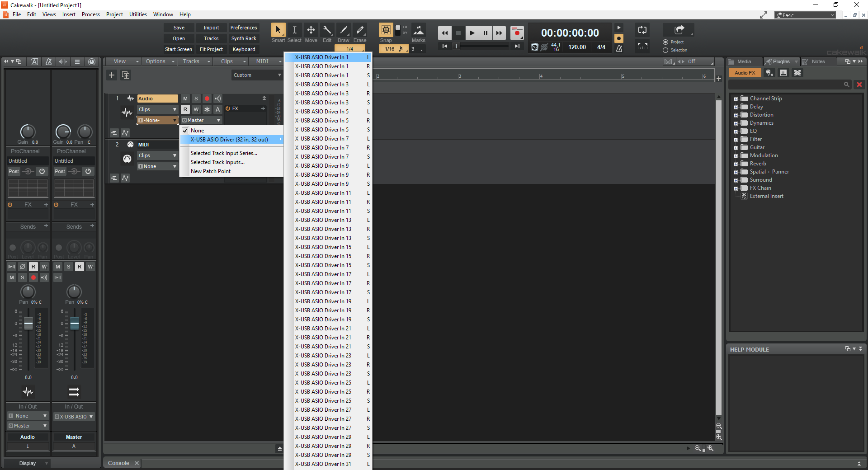This screenshot has height=470, width=868.
Task: Pick the Erase tool
Action: [x=360, y=30]
